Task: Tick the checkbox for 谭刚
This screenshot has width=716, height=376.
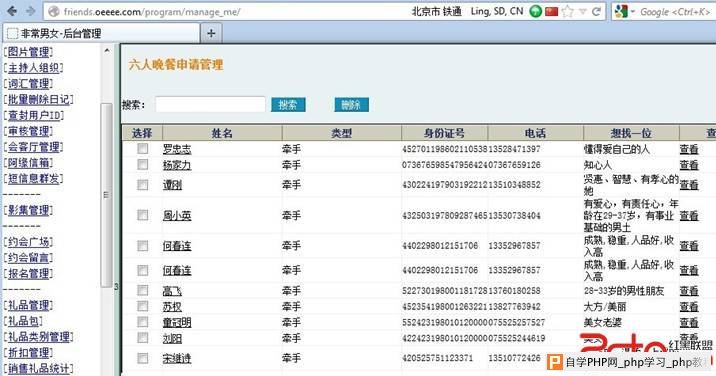Action: click(142, 185)
